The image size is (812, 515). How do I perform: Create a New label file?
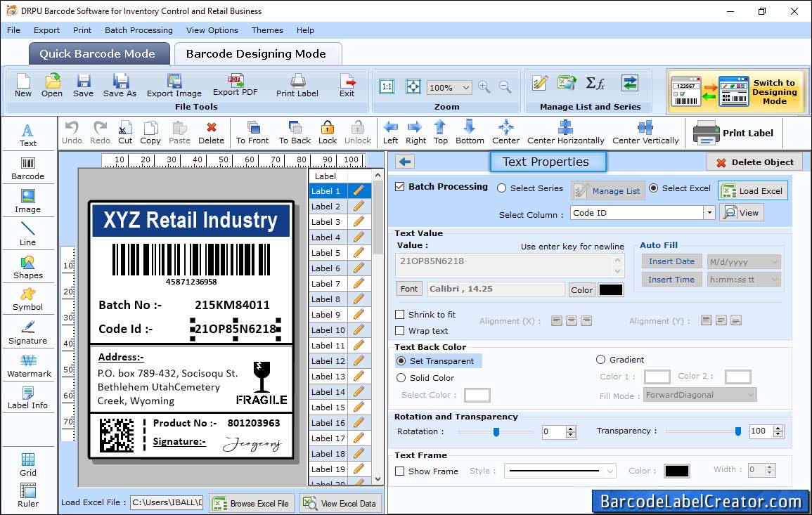point(22,86)
